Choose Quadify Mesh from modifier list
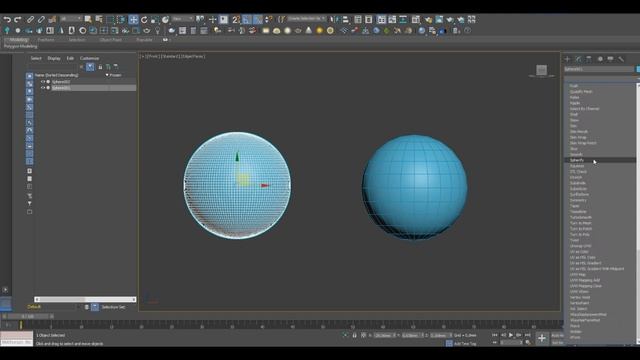Image resolution: width=640 pixels, height=360 pixels. pyautogui.click(x=581, y=91)
